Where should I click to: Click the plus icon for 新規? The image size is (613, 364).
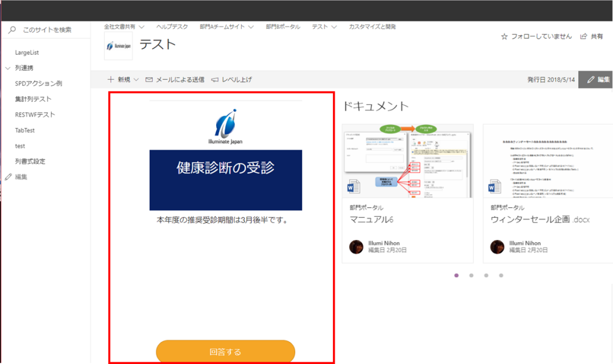[x=111, y=80]
